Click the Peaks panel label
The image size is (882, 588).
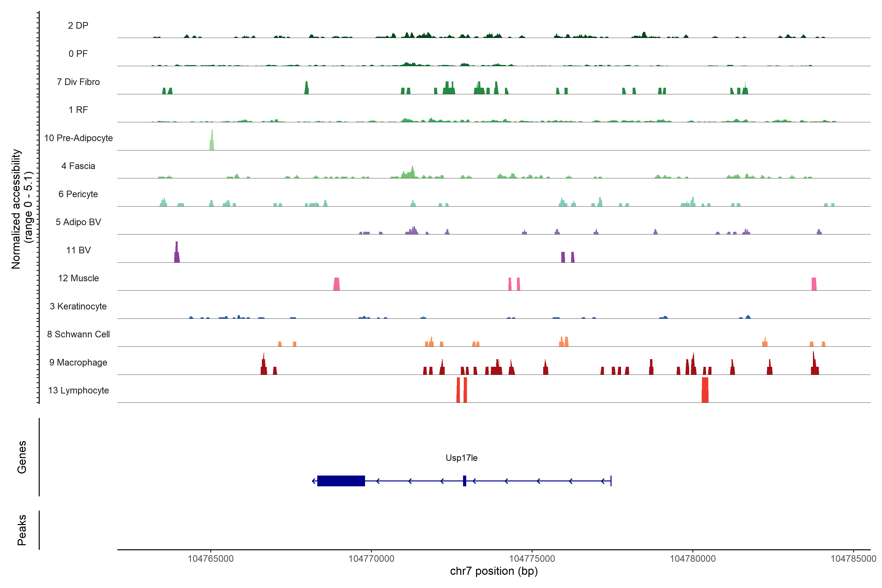pos(22,529)
